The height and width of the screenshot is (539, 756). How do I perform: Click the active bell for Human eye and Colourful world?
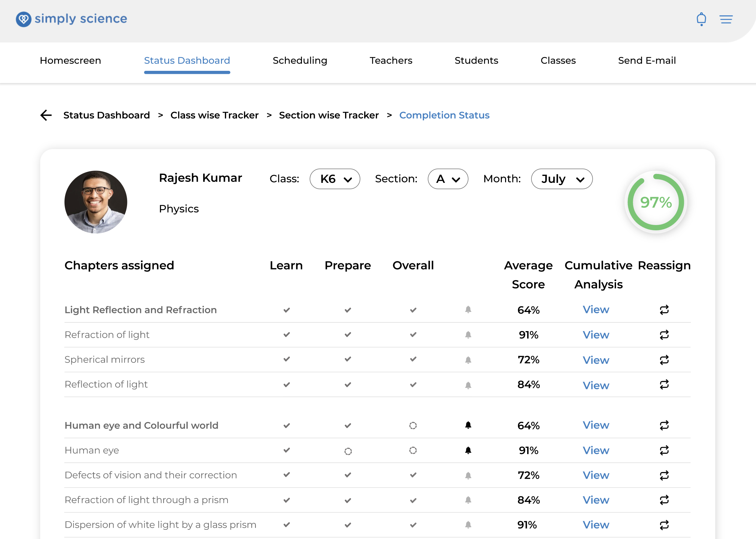click(468, 425)
